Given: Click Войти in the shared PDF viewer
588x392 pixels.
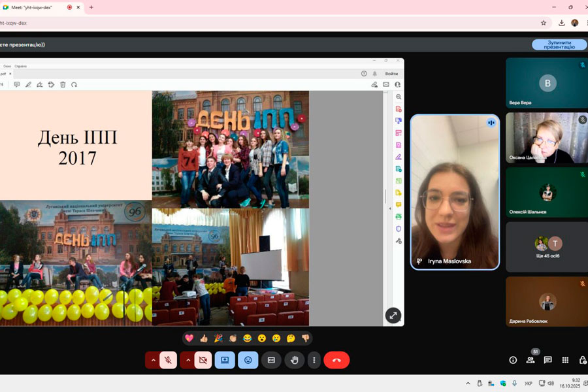Looking at the screenshot, I should pyautogui.click(x=391, y=74).
